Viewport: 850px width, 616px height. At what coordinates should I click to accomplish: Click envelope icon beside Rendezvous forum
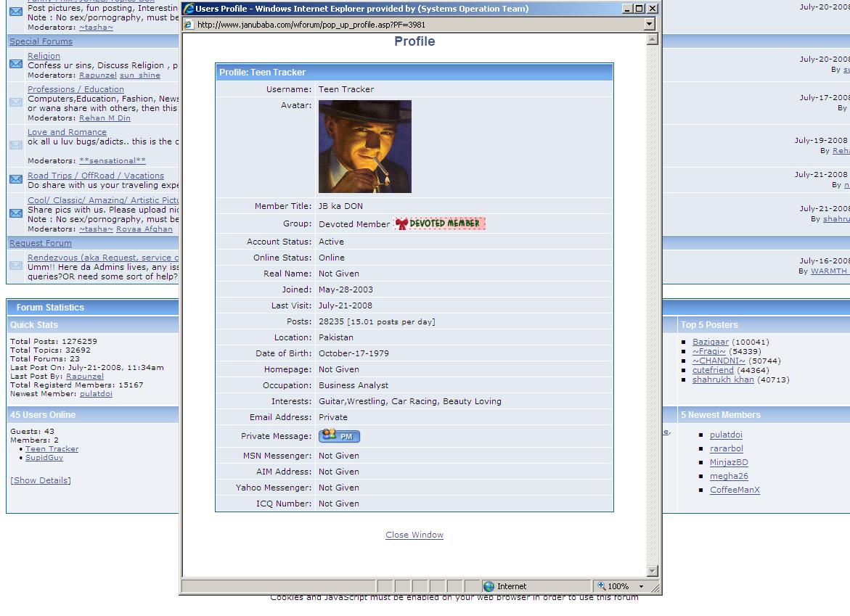point(16,266)
